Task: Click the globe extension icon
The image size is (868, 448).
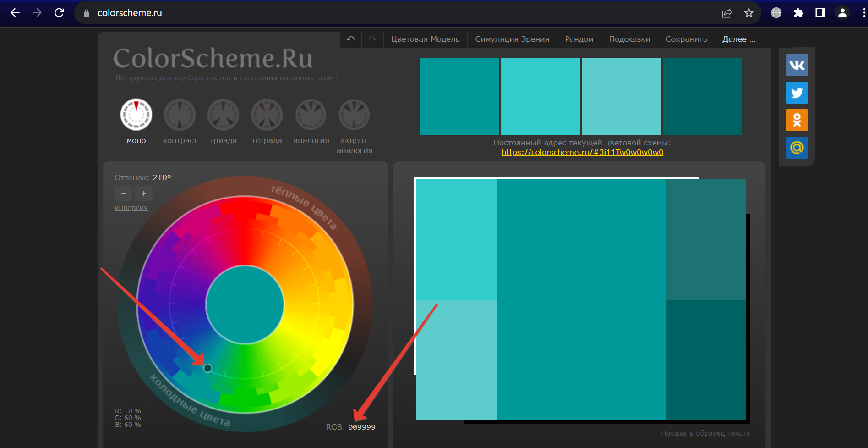Action: click(776, 13)
